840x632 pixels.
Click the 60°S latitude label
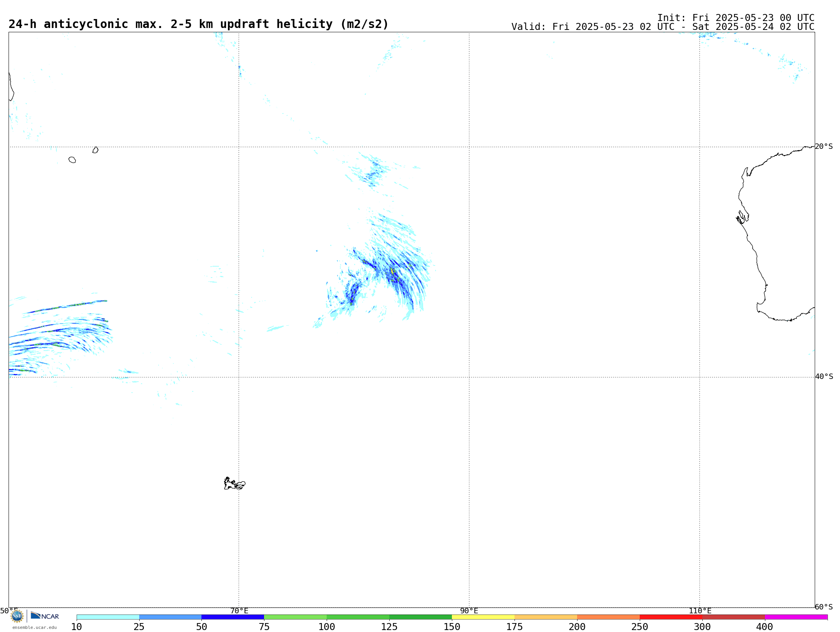tap(824, 607)
